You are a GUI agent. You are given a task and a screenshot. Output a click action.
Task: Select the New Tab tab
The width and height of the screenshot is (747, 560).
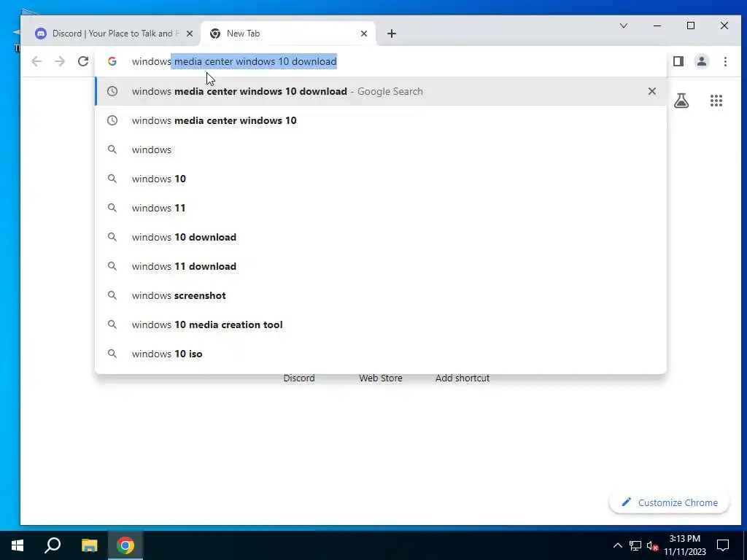(289, 34)
